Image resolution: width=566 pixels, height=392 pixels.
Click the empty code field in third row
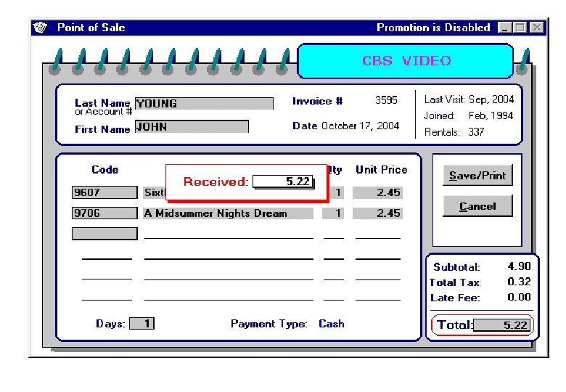[104, 234]
